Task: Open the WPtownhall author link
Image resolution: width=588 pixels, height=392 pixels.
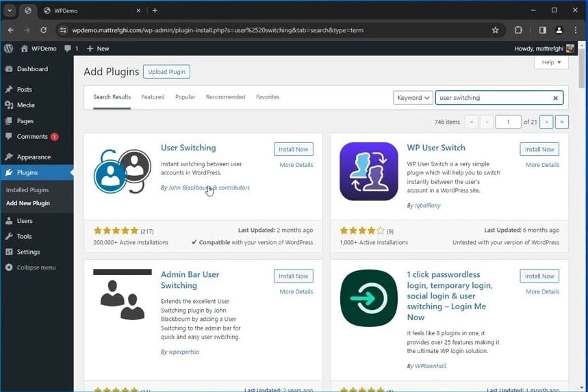Action: 431,366
